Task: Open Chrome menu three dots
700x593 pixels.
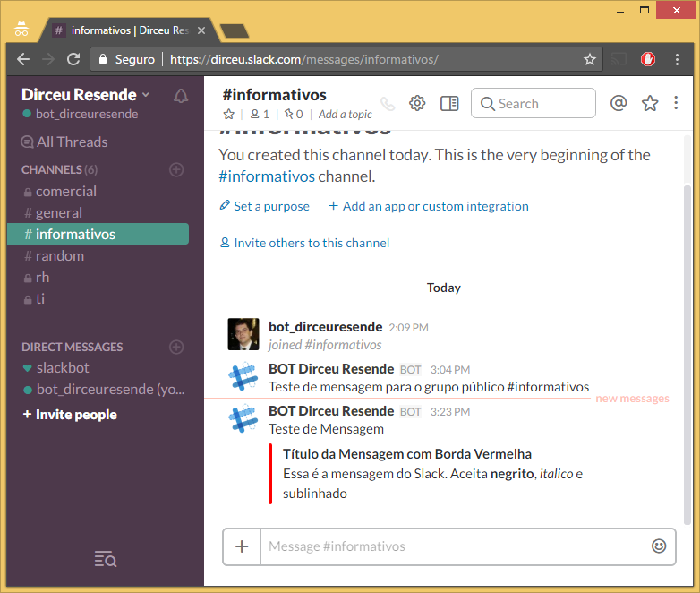Action: (677, 59)
